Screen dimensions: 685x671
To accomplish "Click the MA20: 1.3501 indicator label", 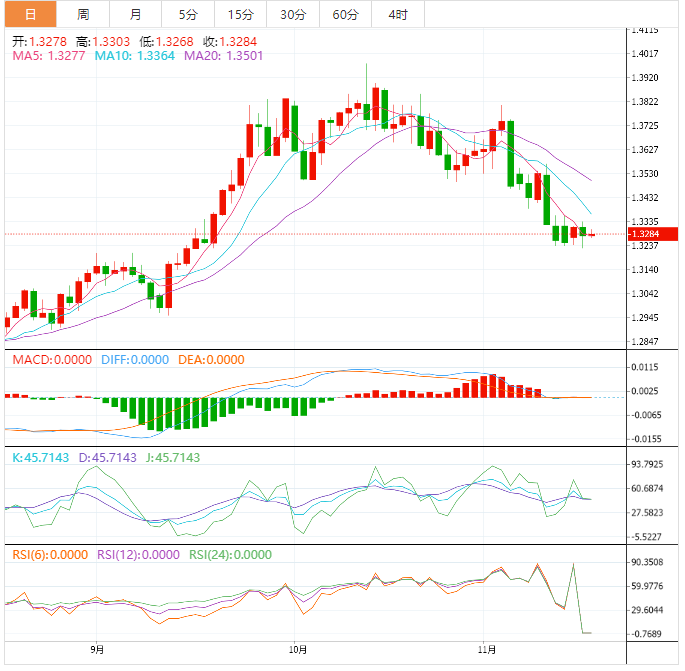I will pos(223,56).
